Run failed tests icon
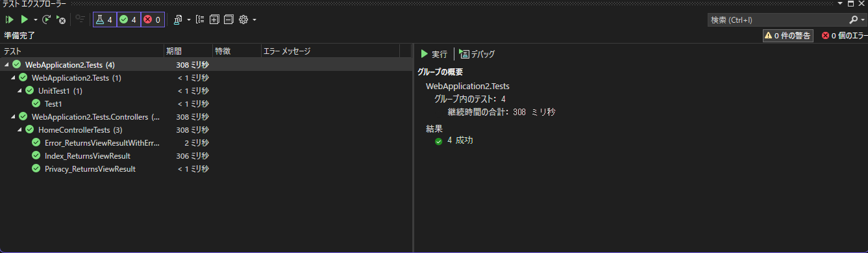This screenshot has width=868, height=253. pos(61,20)
